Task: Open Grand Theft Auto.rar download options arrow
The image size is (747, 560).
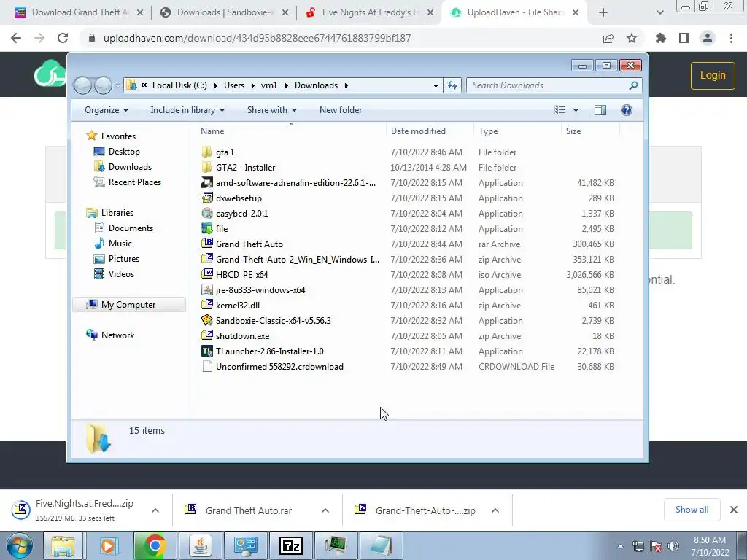Action: 325,510
